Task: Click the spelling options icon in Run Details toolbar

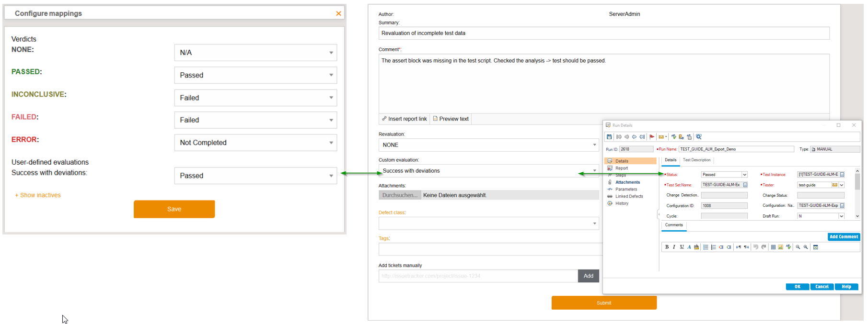Action: (689, 137)
